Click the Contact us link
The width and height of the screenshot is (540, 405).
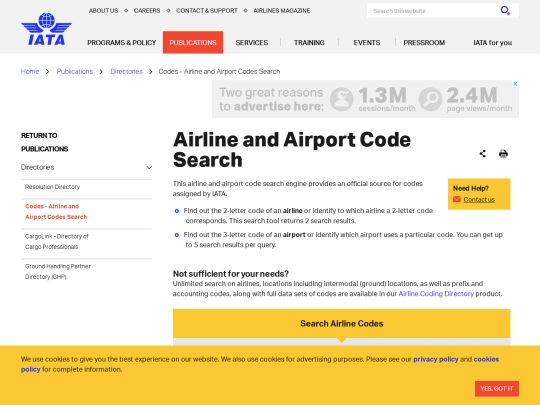479,199
